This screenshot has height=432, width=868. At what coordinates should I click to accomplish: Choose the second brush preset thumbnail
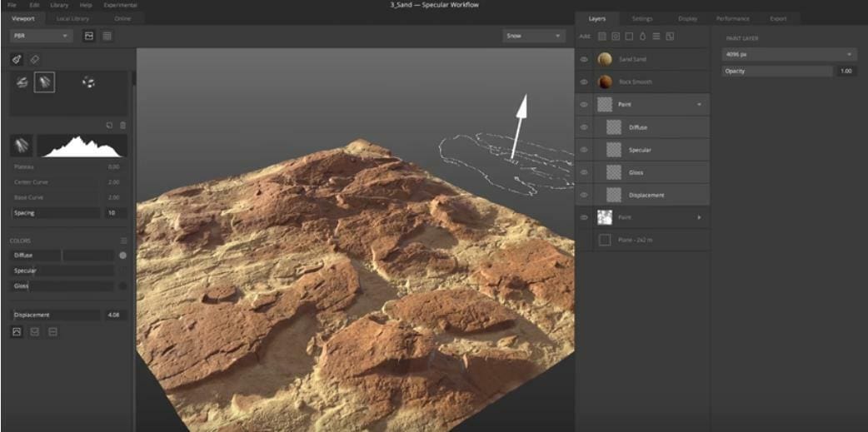45,82
